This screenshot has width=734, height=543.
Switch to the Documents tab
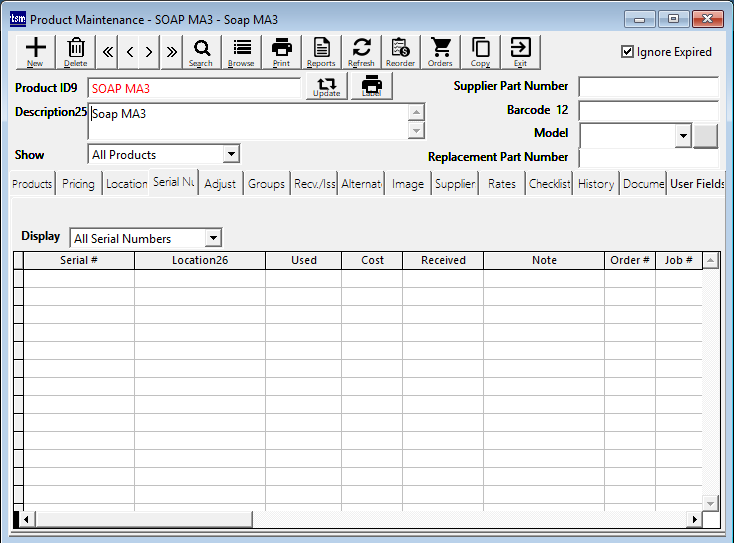(643, 184)
